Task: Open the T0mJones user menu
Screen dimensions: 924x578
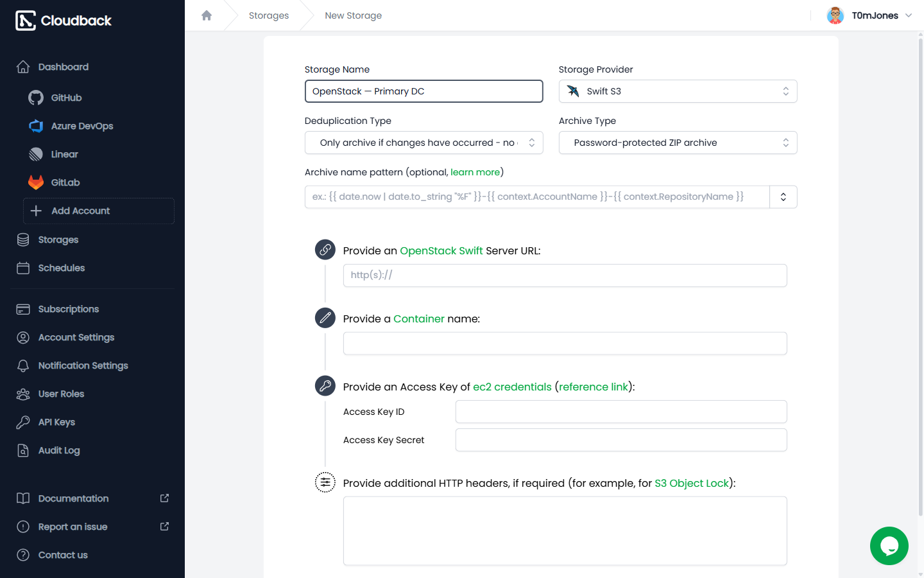Action: click(x=869, y=15)
